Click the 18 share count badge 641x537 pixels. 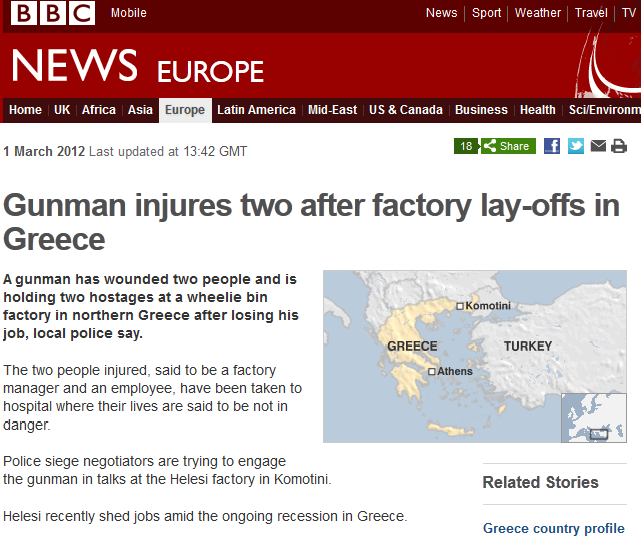coord(466,146)
